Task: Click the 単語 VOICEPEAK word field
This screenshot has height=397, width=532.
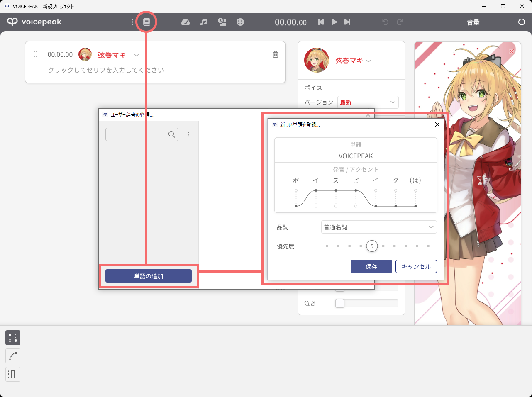Action: click(356, 156)
